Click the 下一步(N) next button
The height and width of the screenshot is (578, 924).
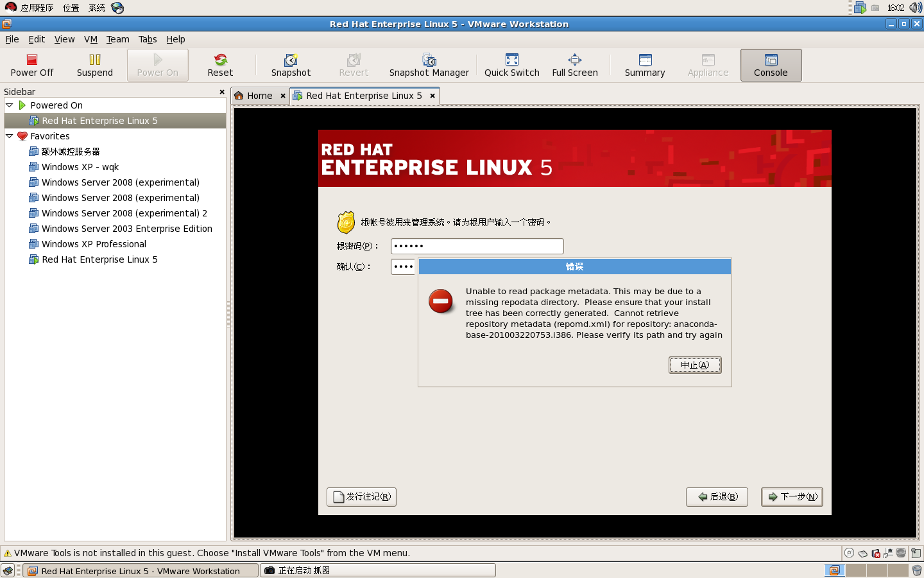792,496
